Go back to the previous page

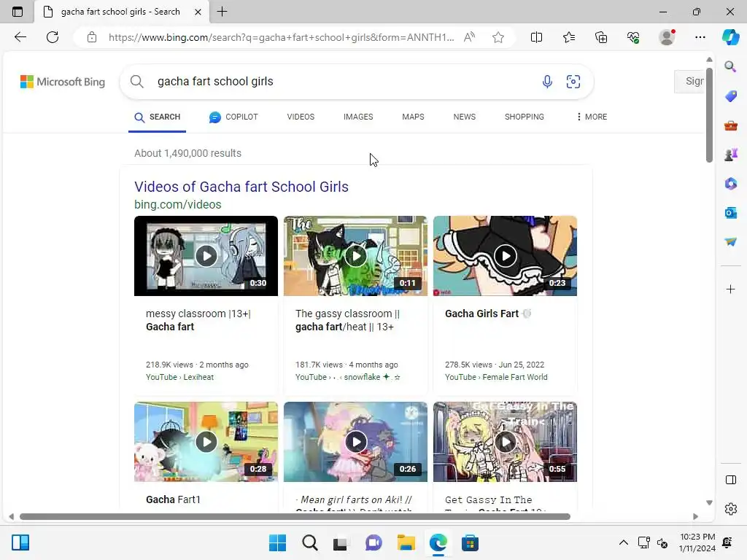click(20, 37)
